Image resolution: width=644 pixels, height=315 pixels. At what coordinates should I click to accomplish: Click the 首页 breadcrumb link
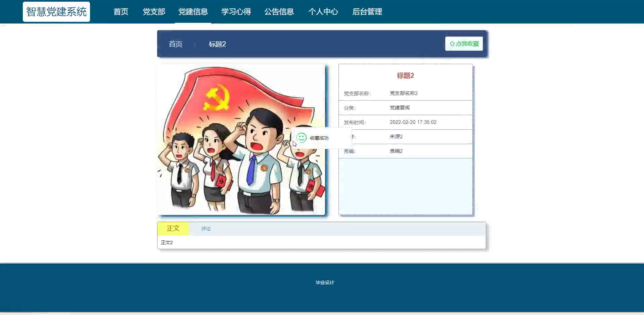175,44
